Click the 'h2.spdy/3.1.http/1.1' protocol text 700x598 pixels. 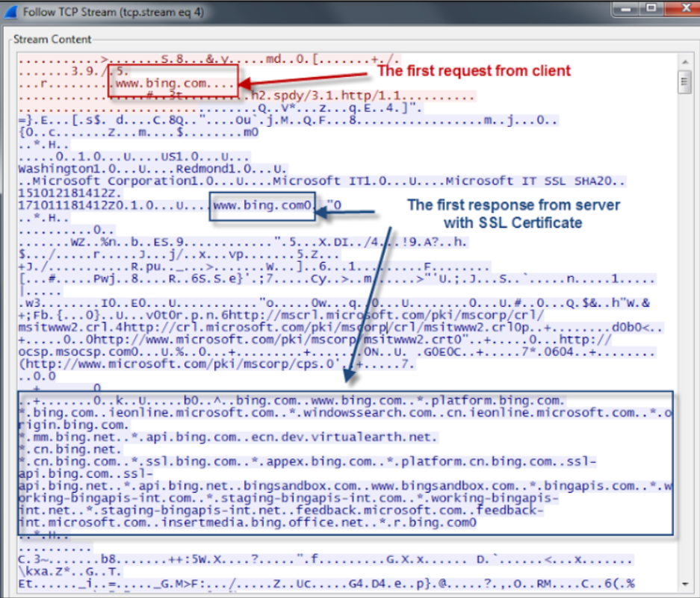326,96
